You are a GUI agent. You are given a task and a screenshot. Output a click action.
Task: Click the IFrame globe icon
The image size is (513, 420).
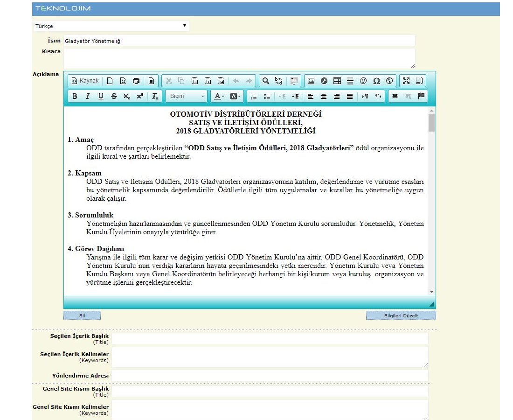(x=389, y=81)
